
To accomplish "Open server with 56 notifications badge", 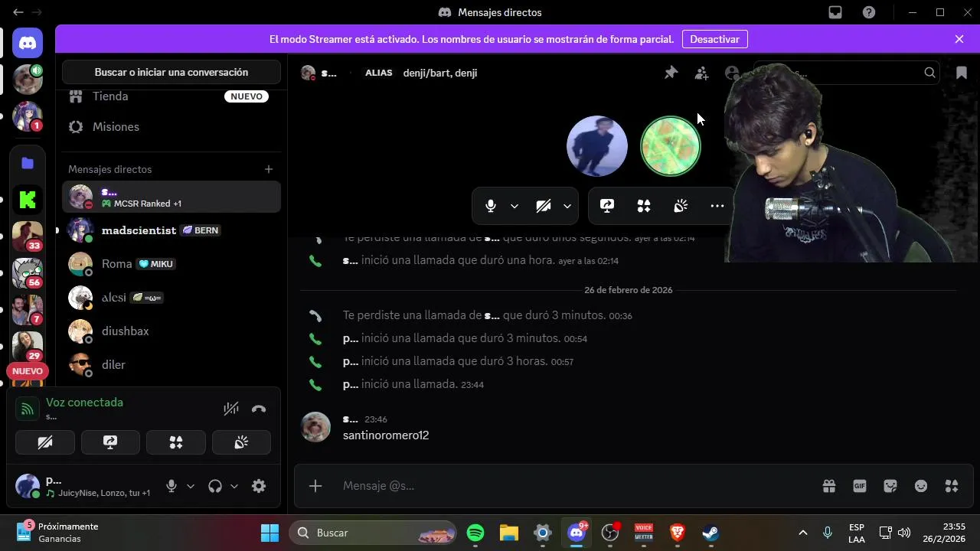I will click(x=28, y=273).
